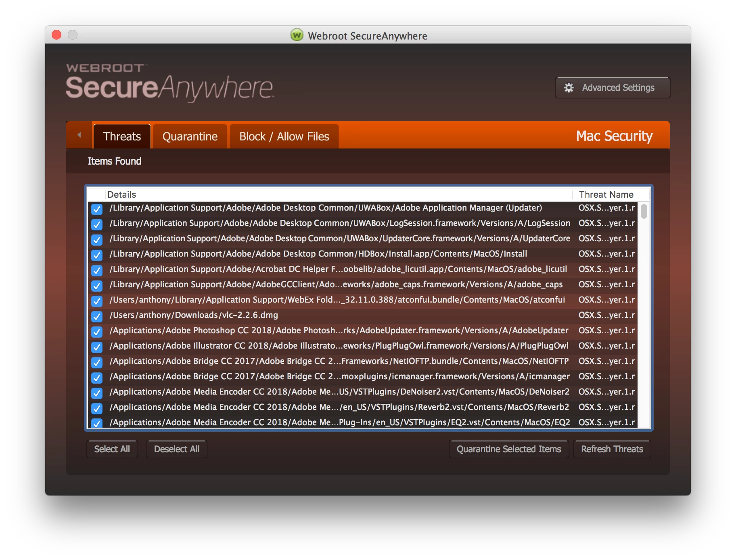Open Advanced Settings
Screen dimensions: 736x560
tap(613, 88)
